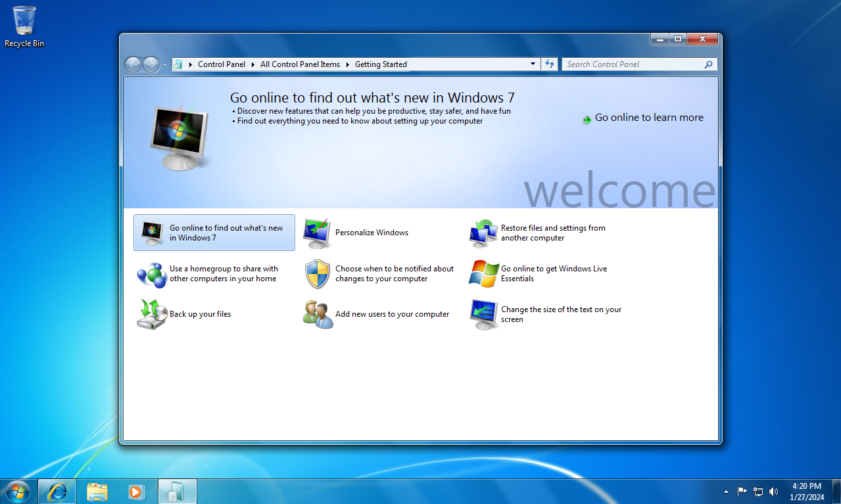This screenshot has width=841, height=504.
Task: Click the Personalize Windows label
Action: [372, 233]
